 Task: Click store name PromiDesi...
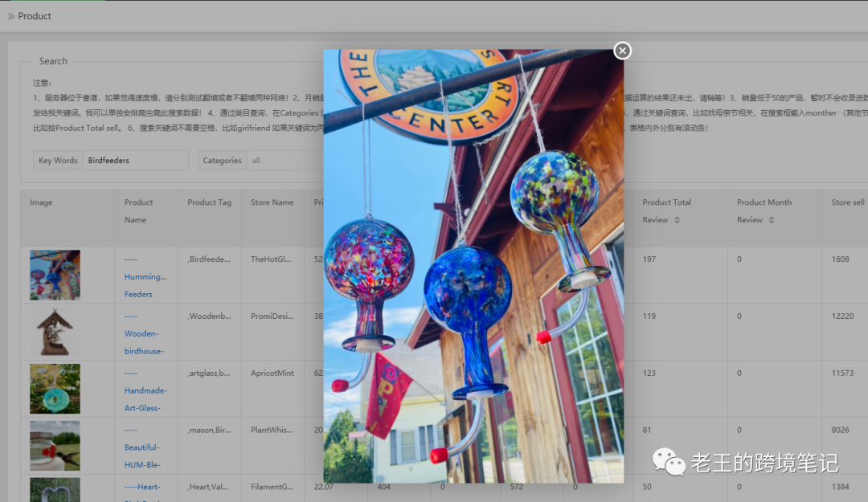point(272,316)
